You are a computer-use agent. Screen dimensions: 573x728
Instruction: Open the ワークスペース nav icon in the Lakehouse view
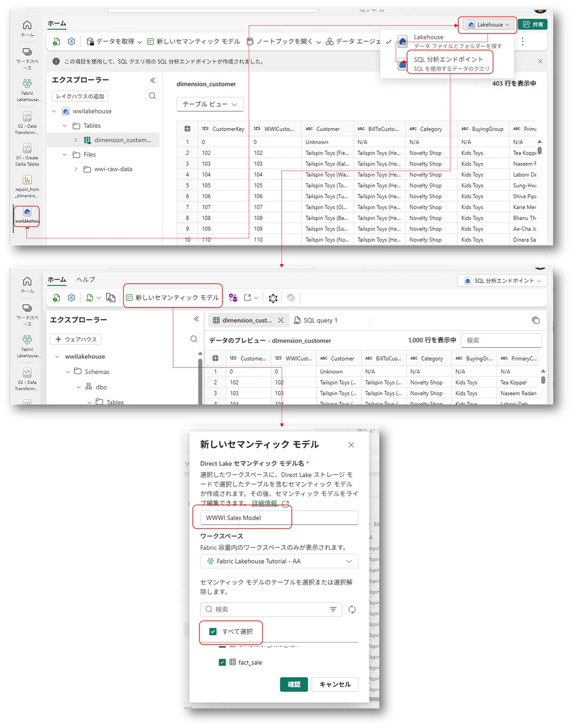(27, 58)
